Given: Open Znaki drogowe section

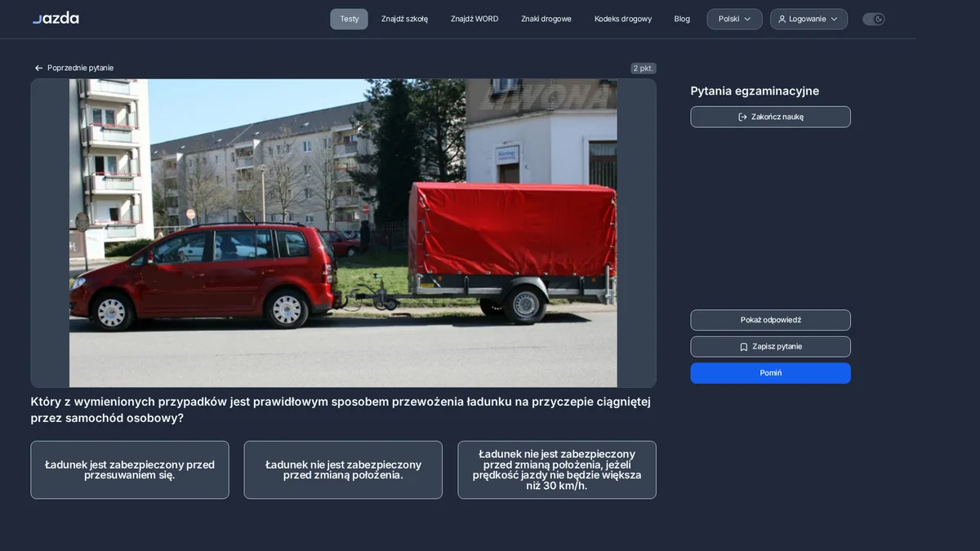Looking at the screenshot, I should [x=546, y=19].
